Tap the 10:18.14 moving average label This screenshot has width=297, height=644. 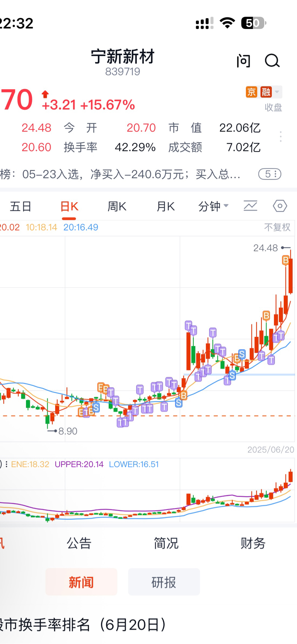click(41, 227)
